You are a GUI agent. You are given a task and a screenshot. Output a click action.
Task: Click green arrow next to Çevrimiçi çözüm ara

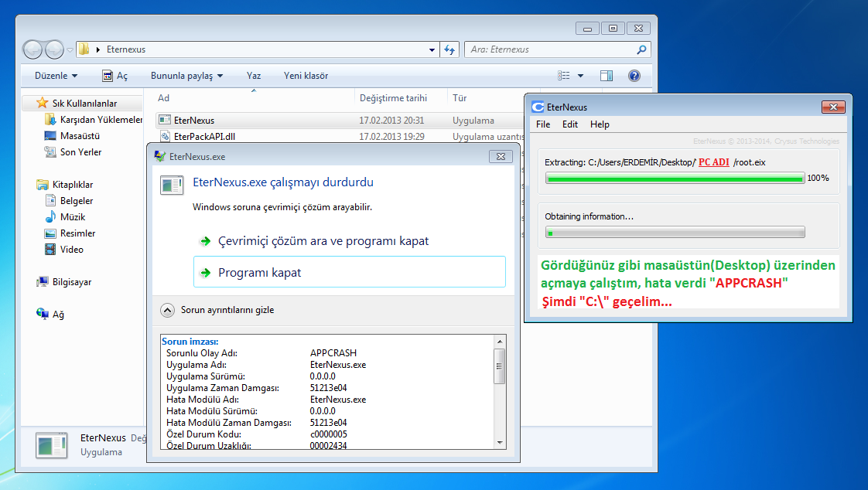click(205, 241)
